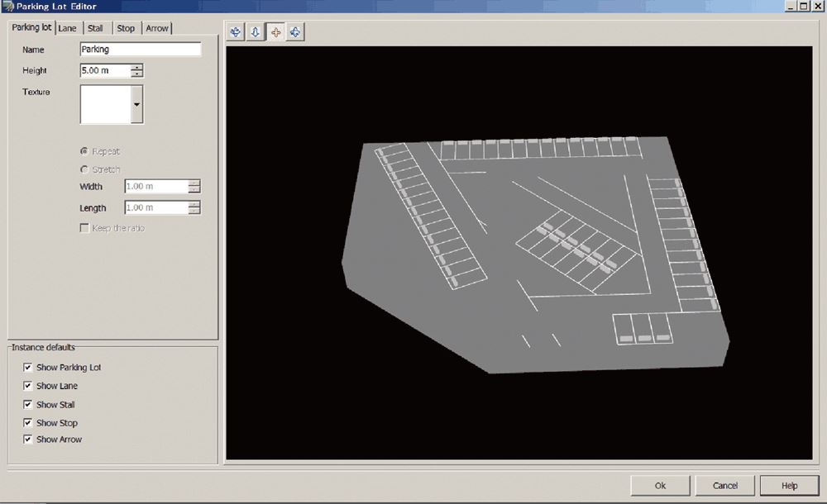Image resolution: width=827 pixels, height=504 pixels.
Task: Increase Height with the up spinner arrow
Action: 136,67
